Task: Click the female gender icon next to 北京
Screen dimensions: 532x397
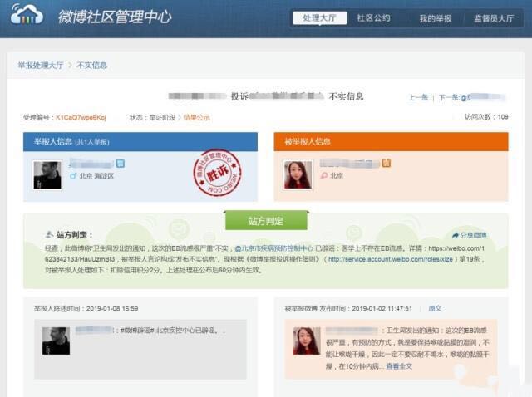Action: point(324,175)
